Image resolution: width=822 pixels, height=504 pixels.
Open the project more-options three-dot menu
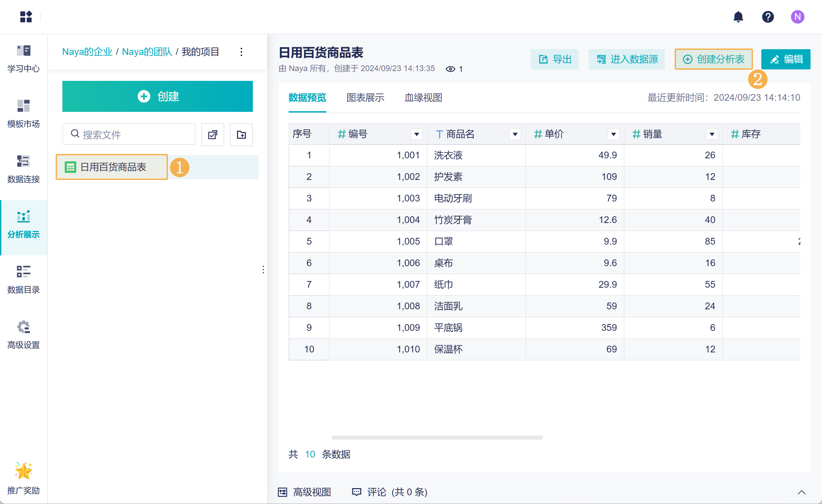click(x=241, y=52)
